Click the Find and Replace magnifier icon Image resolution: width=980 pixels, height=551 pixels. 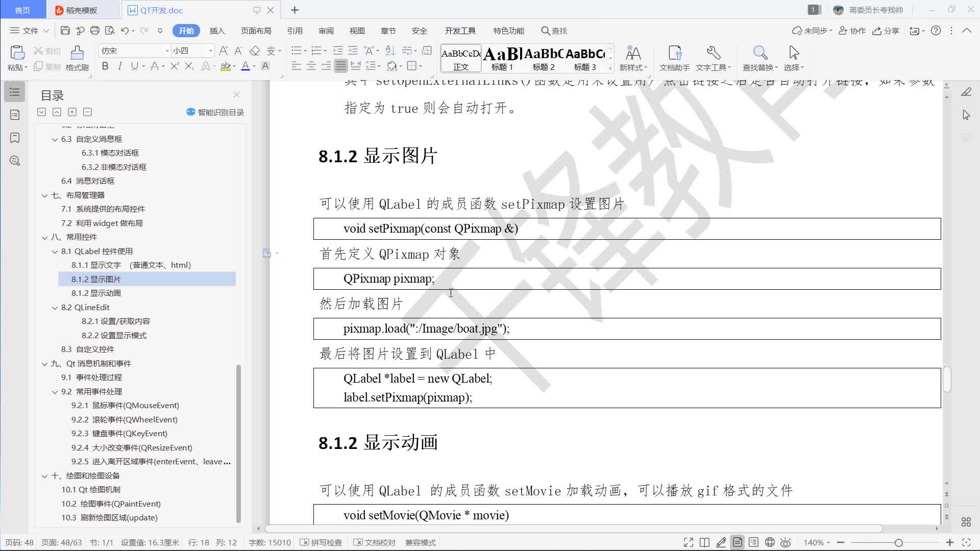[759, 53]
